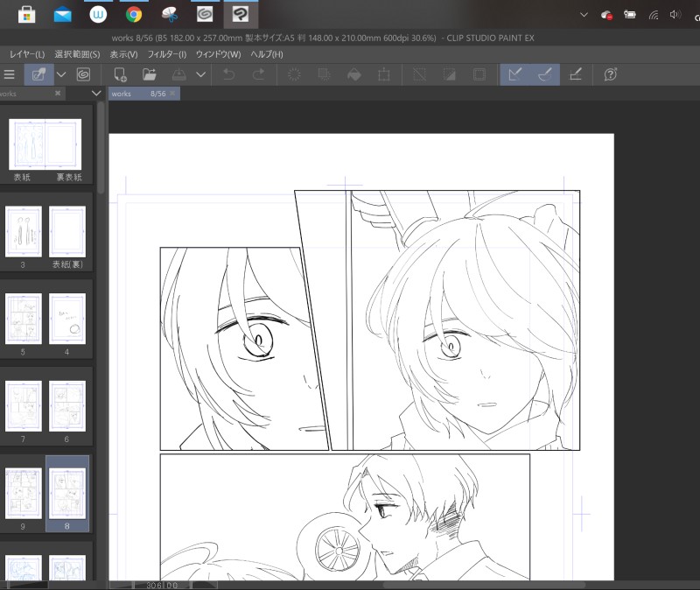The height and width of the screenshot is (590, 700).
Task: Click the New file icon
Action: (x=120, y=74)
